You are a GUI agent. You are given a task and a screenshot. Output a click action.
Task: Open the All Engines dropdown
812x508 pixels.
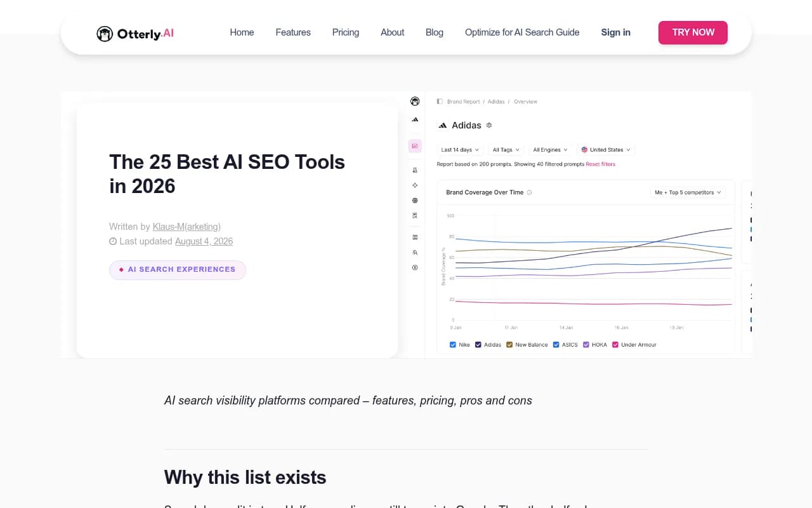[x=550, y=150]
